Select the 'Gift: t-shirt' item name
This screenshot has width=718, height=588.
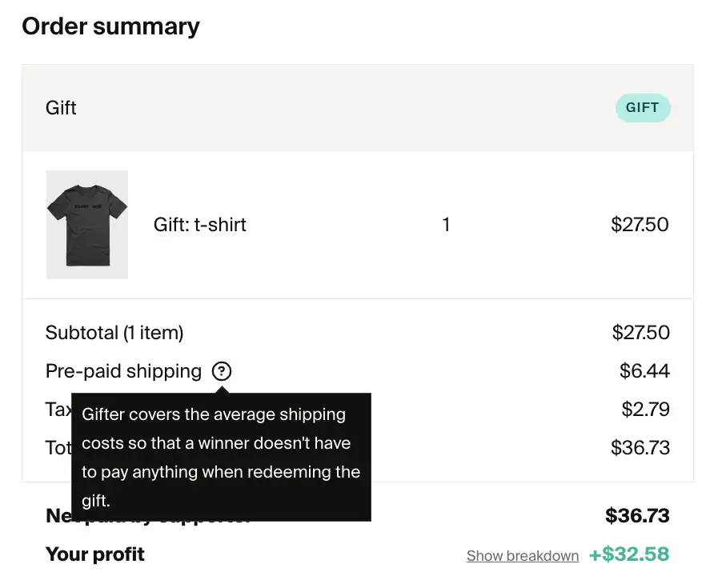point(199,225)
